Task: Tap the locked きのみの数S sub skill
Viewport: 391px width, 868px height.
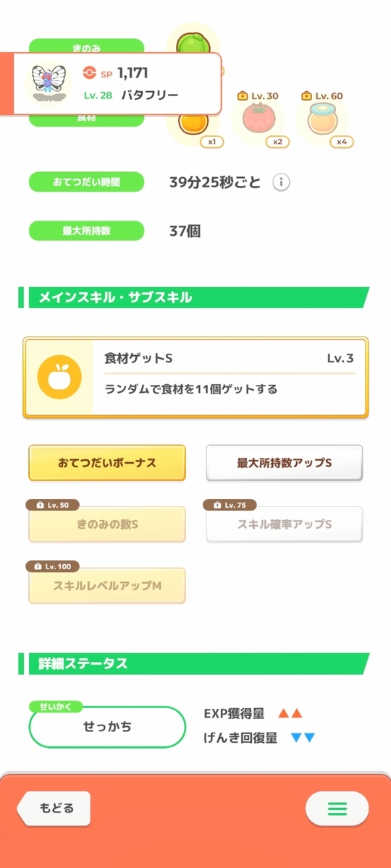Action: pyautogui.click(x=107, y=524)
